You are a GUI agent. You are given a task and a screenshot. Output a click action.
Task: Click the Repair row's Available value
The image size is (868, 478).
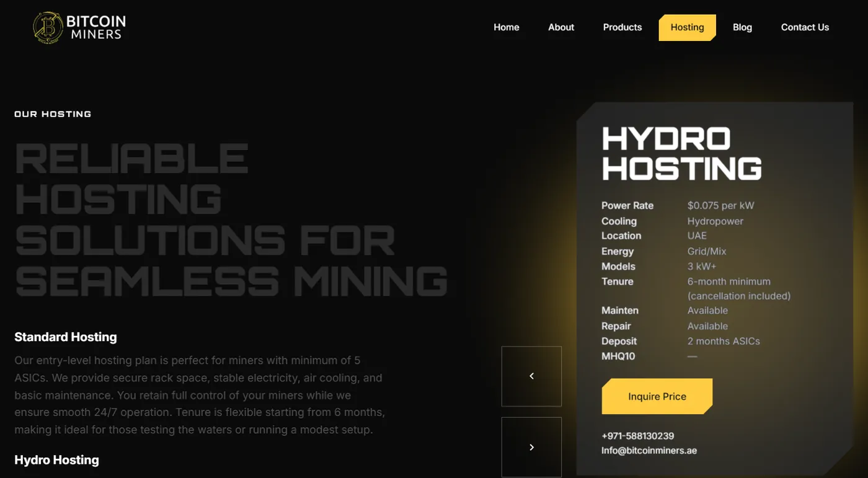point(707,326)
